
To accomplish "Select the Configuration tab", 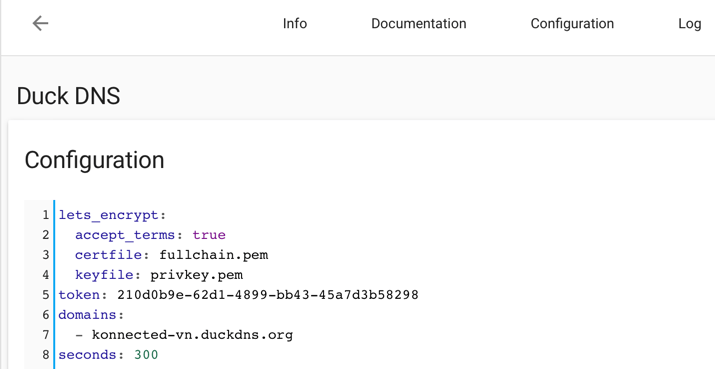I will pyautogui.click(x=572, y=24).
